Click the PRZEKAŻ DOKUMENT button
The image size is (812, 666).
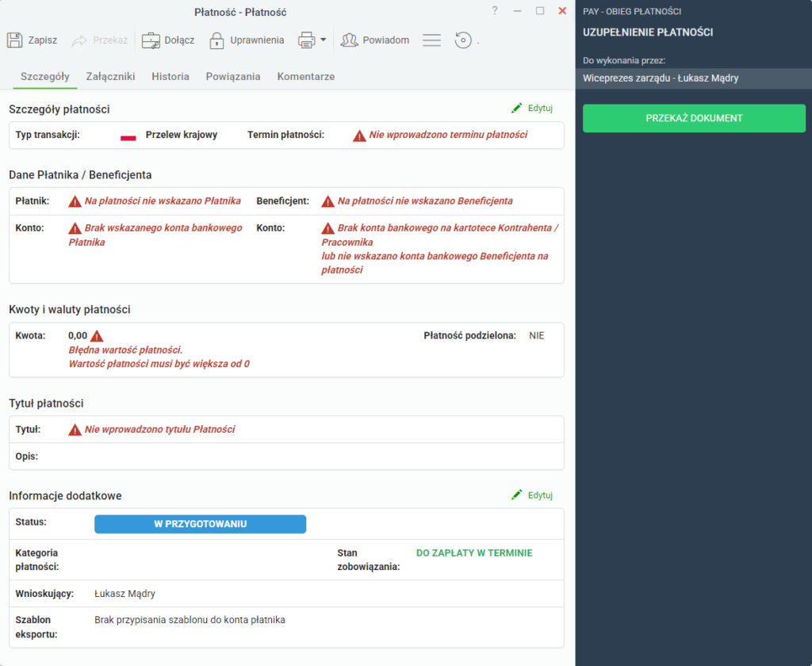[694, 118]
